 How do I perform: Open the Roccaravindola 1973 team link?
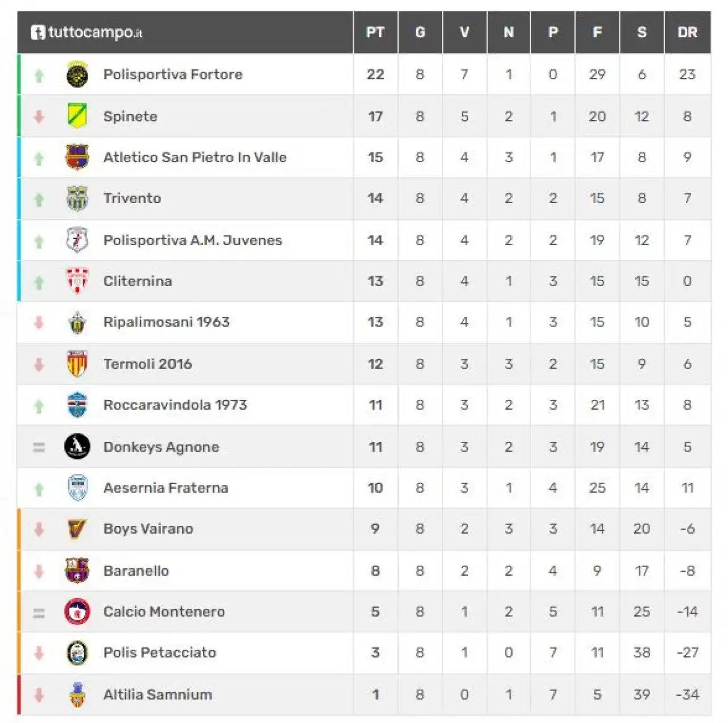[x=175, y=405]
